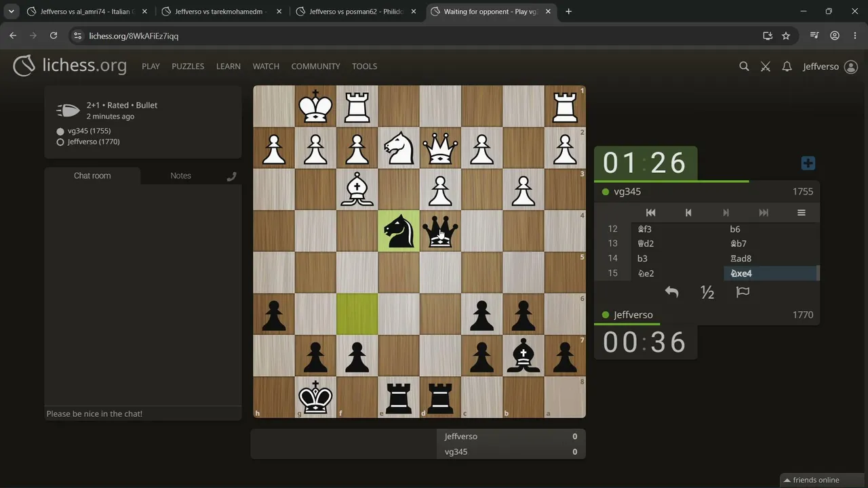The image size is (868, 488).
Task: Click the bullet game type icon
Action: pyautogui.click(x=68, y=110)
